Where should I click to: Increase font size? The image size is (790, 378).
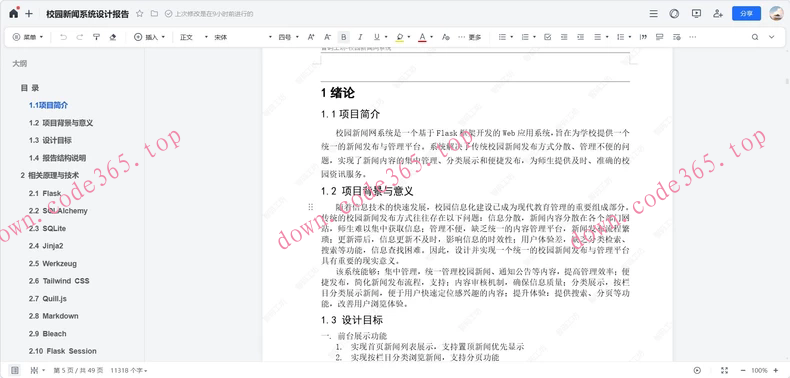311,37
